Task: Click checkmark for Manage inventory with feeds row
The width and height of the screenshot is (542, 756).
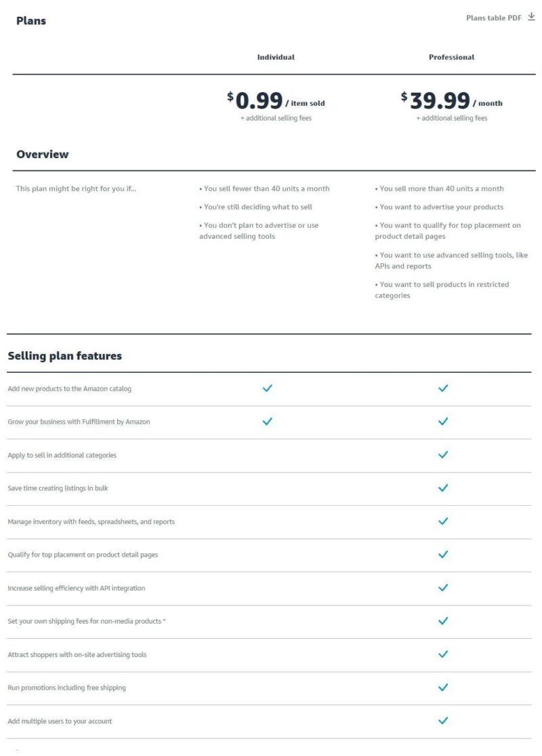Action: click(x=443, y=521)
